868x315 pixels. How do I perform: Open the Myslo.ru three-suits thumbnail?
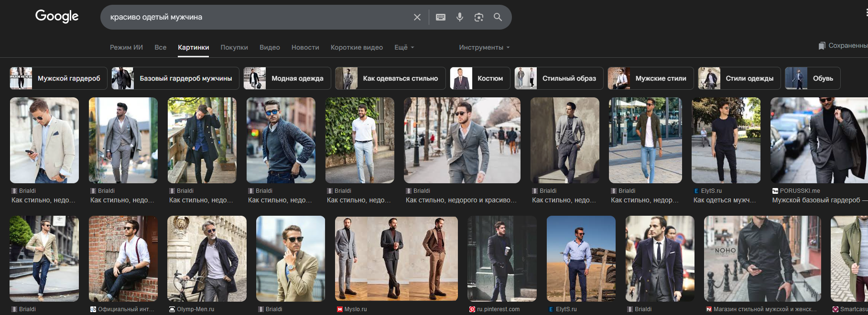[x=396, y=258]
